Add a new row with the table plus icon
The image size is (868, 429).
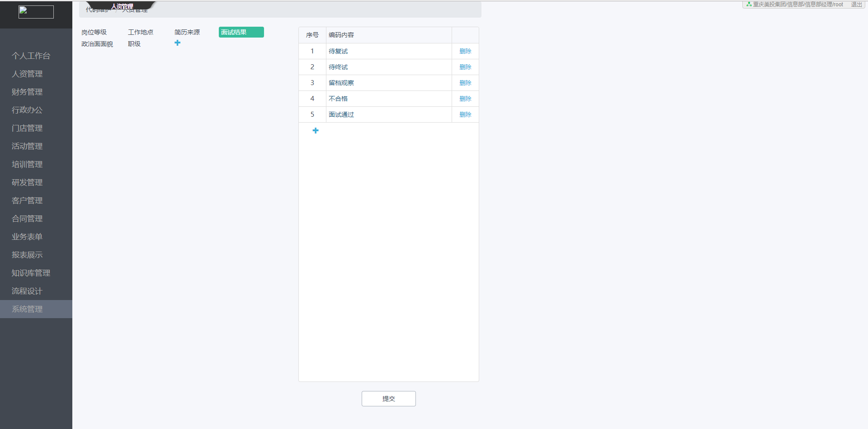pos(316,130)
